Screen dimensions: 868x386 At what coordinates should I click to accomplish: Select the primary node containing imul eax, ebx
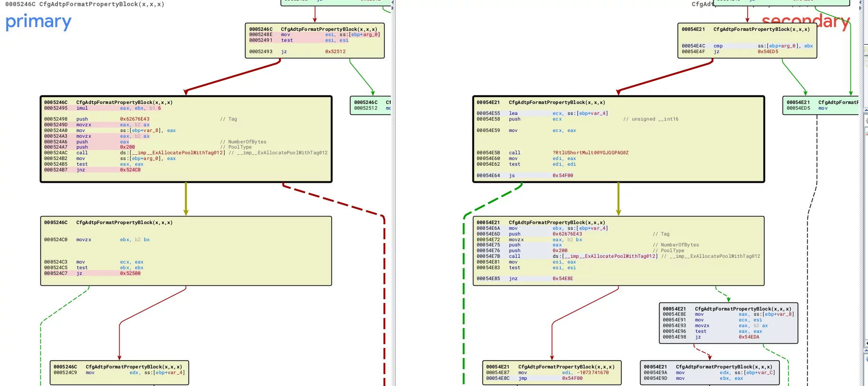186,139
